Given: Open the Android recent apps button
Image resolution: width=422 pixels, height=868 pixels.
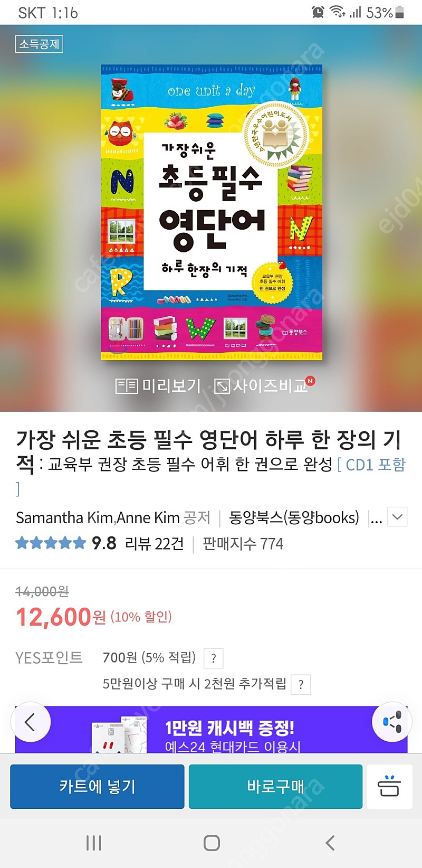Looking at the screenshot, I should (94, 843).
